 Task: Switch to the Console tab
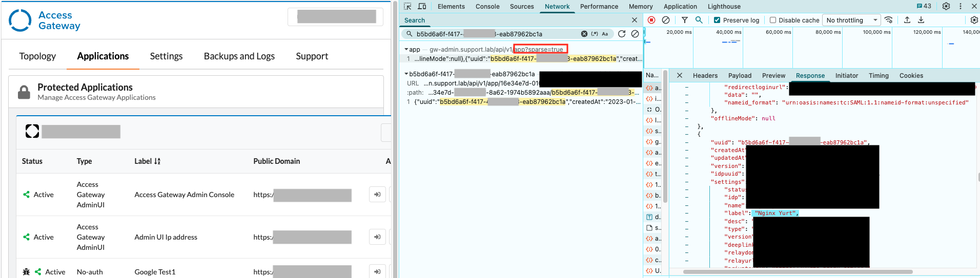487,7
